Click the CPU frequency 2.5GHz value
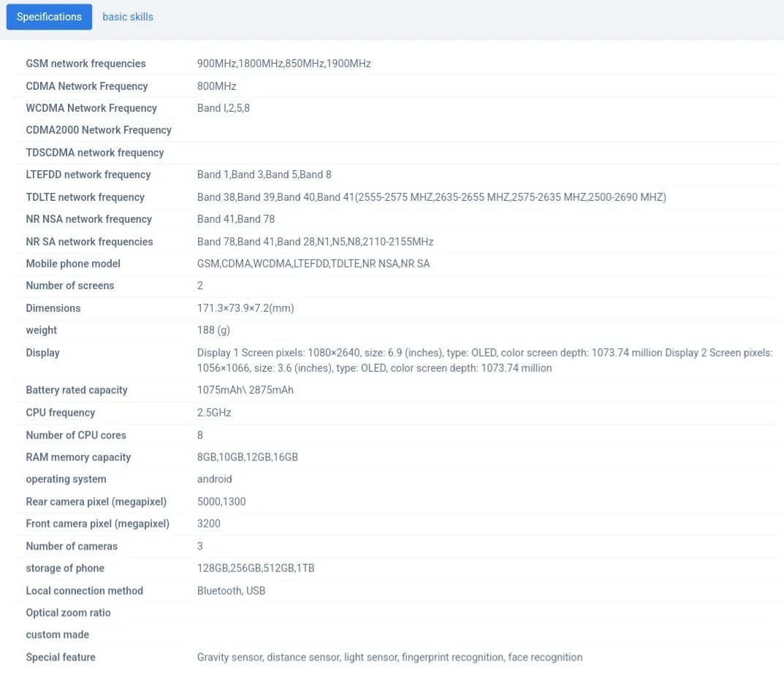 214,413
